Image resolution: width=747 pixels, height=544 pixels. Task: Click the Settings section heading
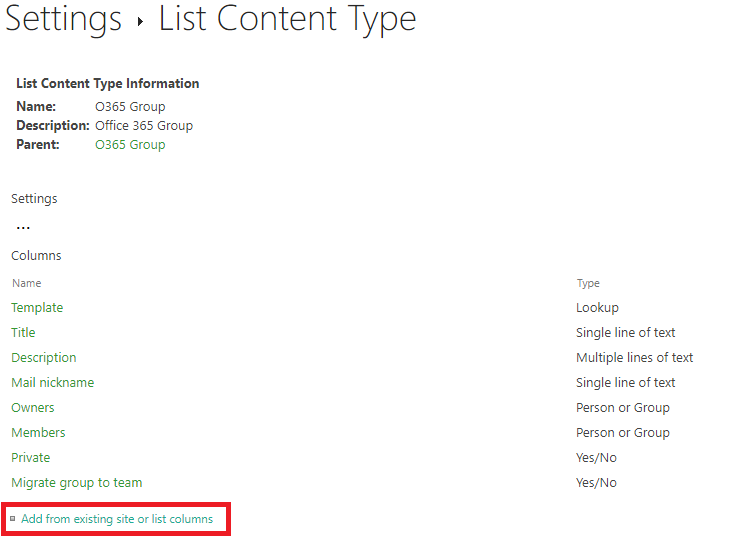coord(34,199)
